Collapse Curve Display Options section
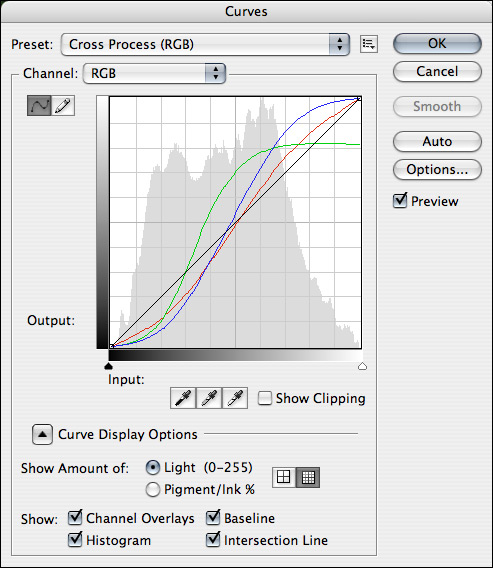This screenshot has width=493, height=568. coord(42,434)
